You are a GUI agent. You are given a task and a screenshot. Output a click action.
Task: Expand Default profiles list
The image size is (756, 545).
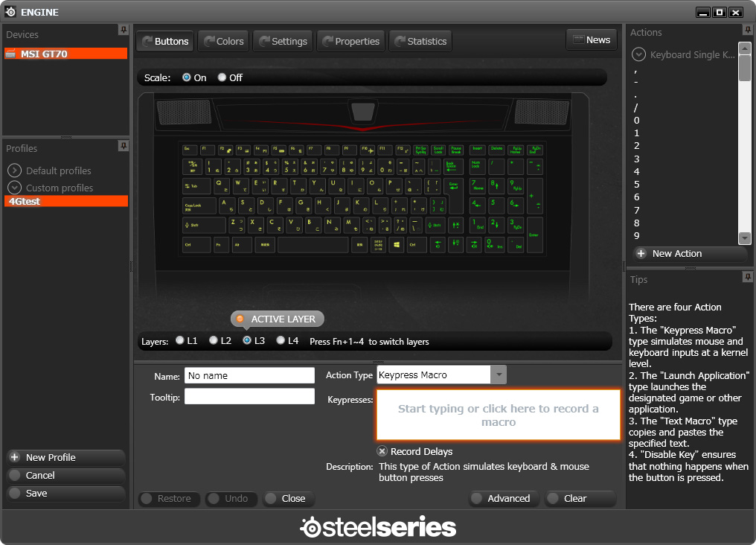coord(14,170)
